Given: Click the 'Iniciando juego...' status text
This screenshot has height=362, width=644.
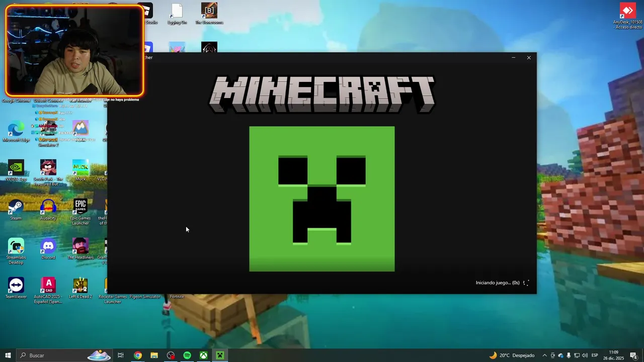Looking at the screenshot, I should [x=498, y=283].
